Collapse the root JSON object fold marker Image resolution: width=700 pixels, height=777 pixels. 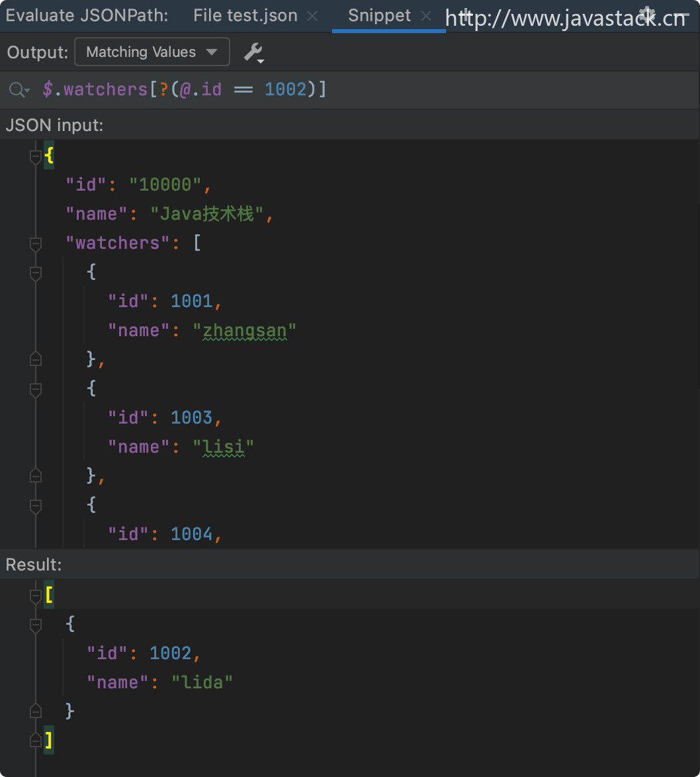[36, 157]
